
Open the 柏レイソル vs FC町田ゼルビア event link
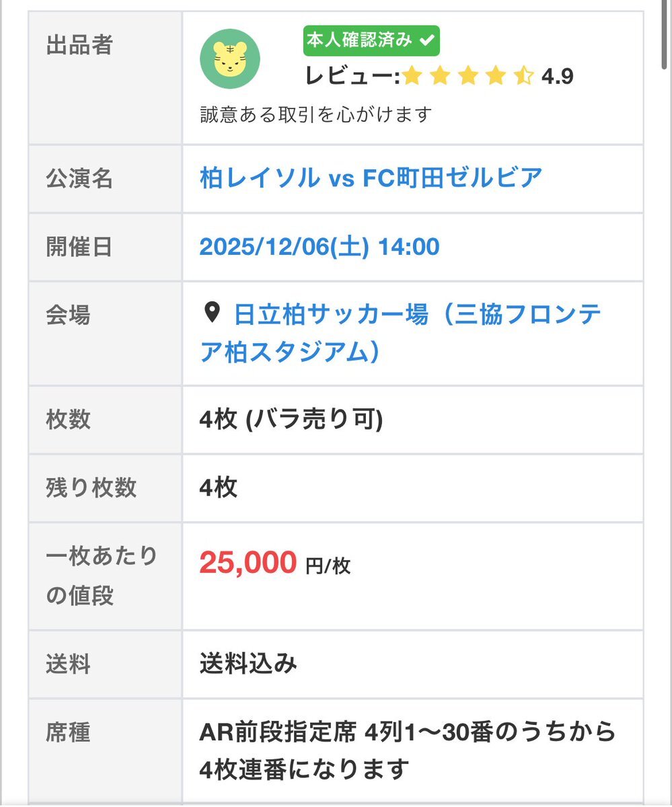coord(371,178)
